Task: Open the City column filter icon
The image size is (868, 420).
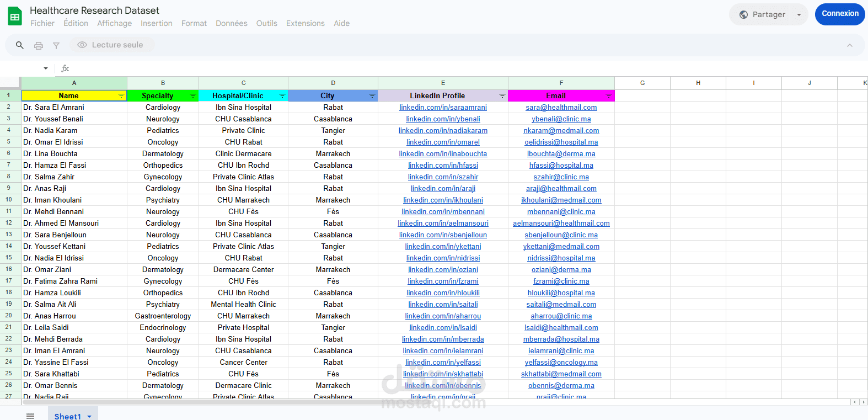Action: 372,96
